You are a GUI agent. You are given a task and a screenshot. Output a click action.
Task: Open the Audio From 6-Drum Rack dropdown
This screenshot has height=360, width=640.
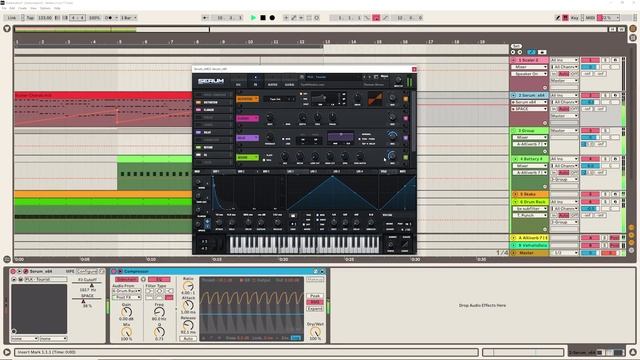(x=127, y=291)
